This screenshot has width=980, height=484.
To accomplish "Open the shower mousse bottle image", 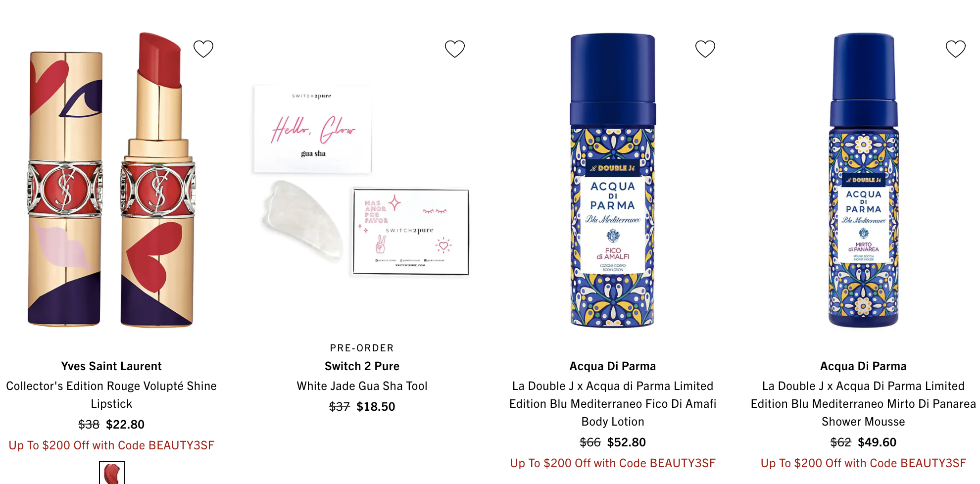I will point(863,180).
